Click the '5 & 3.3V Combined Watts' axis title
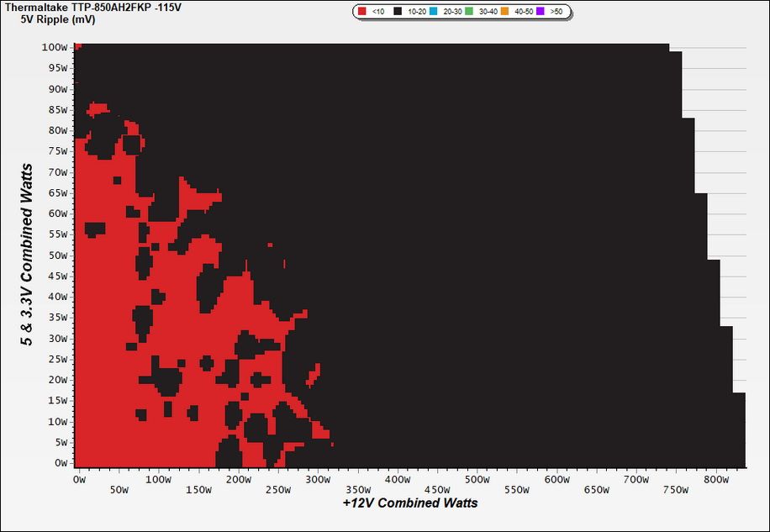Image resolution: width=770 pixels, height=532 pixels. pos(28,255)
